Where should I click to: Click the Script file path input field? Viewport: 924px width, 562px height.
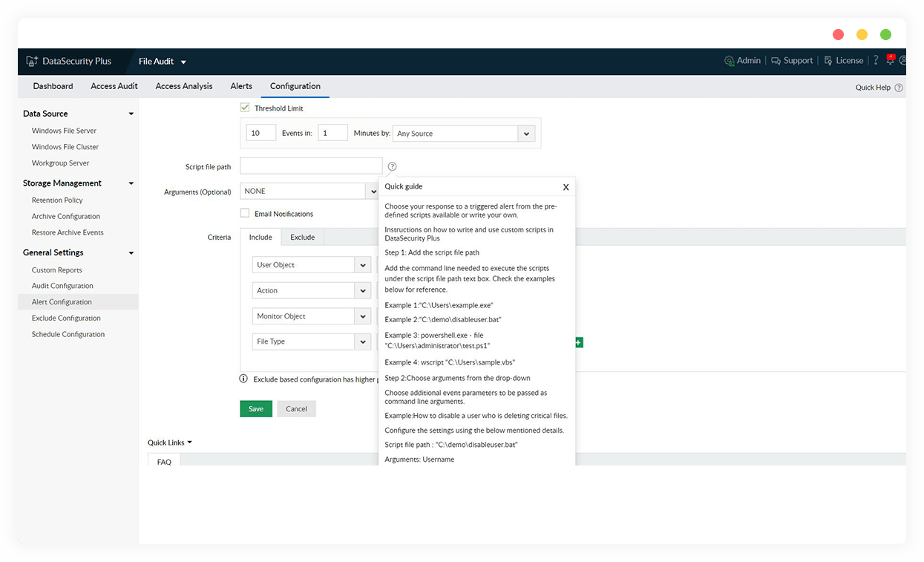[x=311, y=166]
